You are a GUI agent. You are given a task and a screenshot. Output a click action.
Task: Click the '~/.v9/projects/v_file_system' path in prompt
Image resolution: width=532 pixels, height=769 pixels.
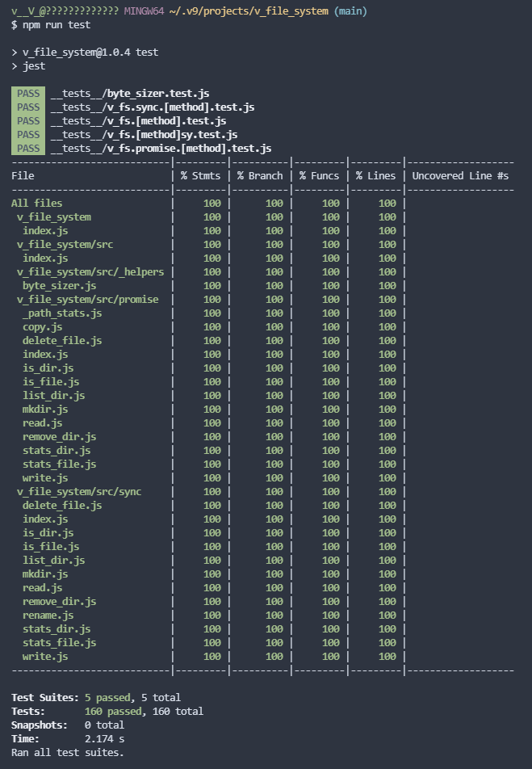click(x=249, y=11)
